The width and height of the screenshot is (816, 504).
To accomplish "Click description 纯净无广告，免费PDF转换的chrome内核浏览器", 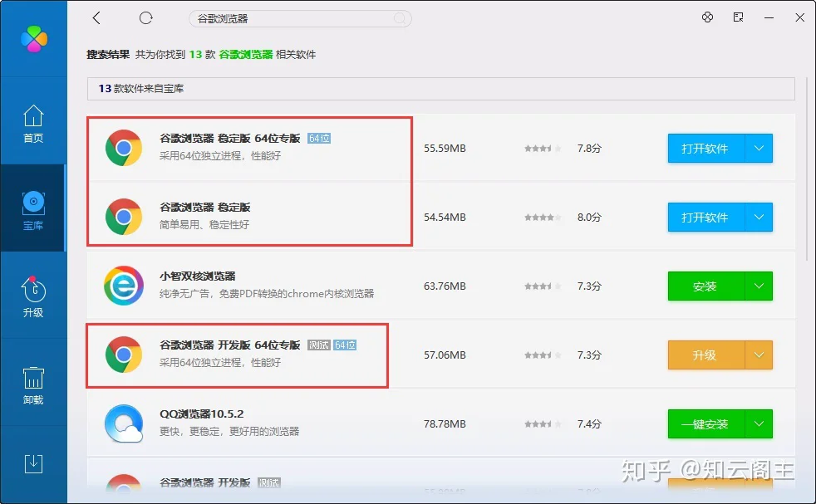I will 267,293.
